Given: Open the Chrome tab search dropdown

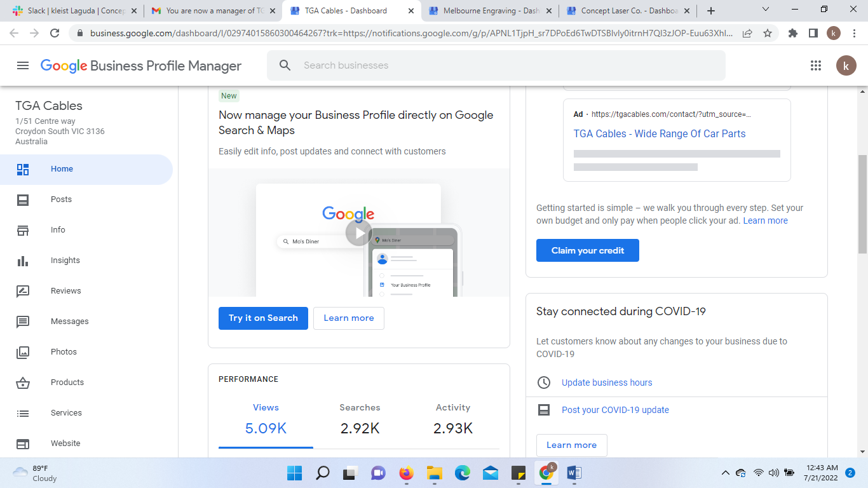Looking at the screenshot, I should [x=765, y=10].
